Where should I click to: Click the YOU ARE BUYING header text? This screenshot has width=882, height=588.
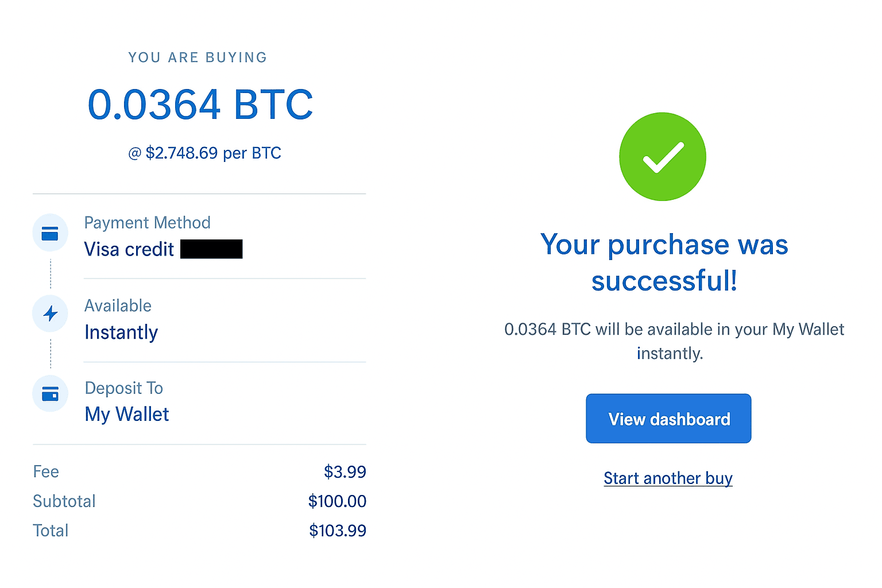(198, 57)
